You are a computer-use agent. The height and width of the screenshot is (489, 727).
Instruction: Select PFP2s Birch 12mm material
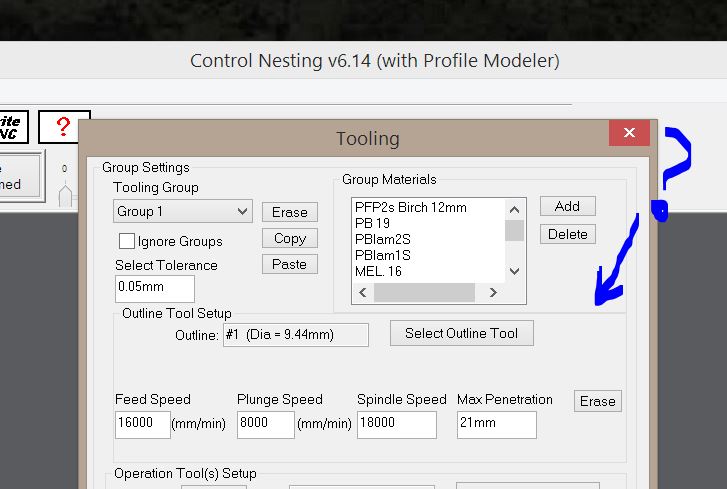click(x=410, y=207)
